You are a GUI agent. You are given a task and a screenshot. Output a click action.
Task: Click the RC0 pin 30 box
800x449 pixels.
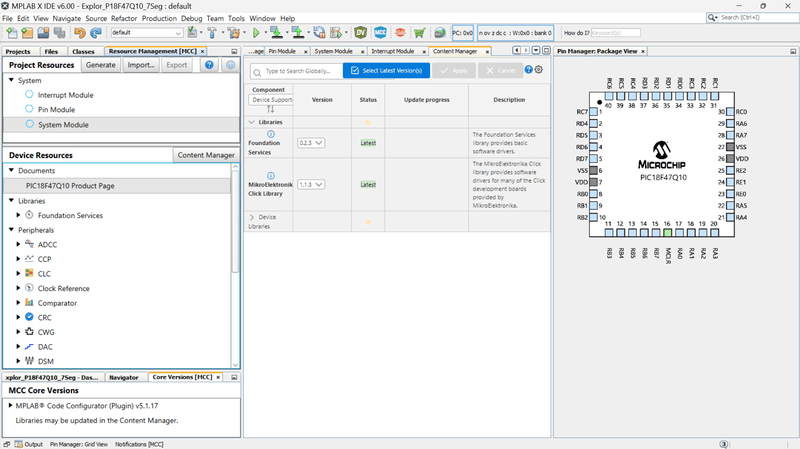click(x=730, y=112)
